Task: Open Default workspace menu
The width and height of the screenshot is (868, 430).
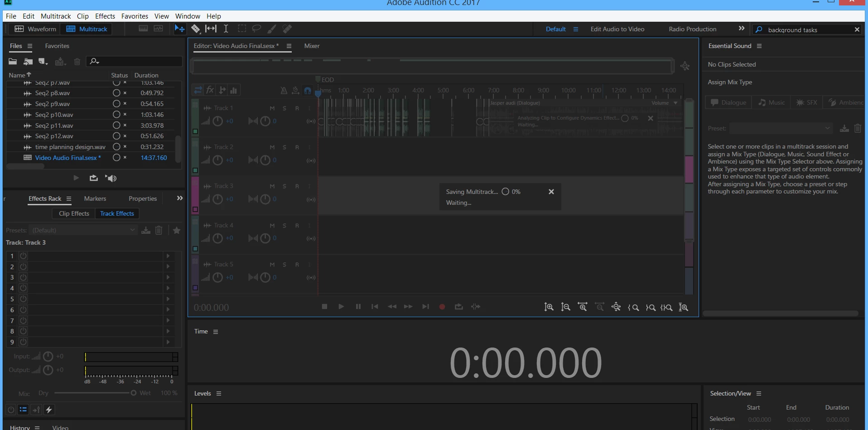Action: click(576, 29)
